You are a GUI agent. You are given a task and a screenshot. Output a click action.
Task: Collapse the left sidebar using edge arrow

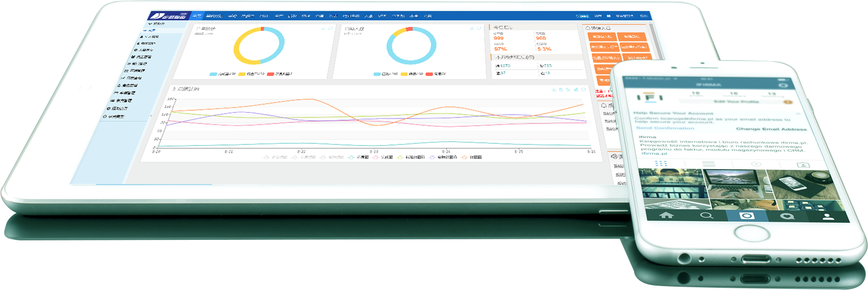pos(151,116)
